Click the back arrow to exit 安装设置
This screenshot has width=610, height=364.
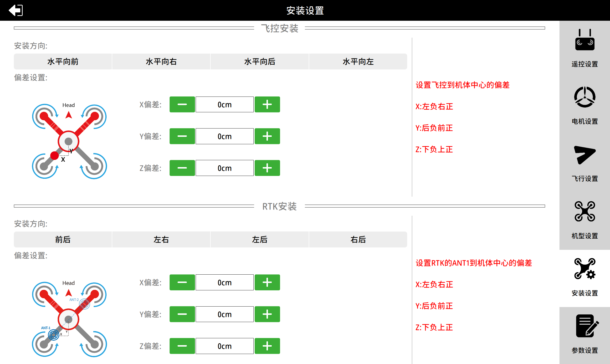pos(15,10)
